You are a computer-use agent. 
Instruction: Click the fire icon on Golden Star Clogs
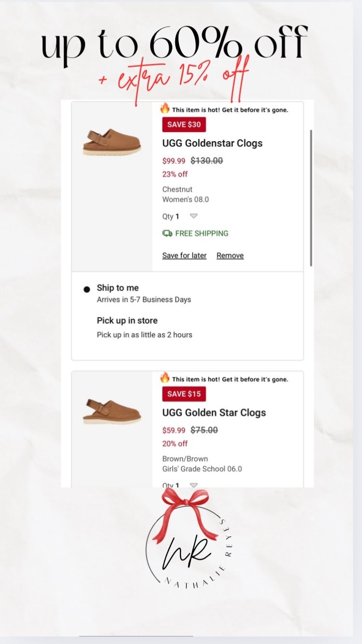coord(165,378)
